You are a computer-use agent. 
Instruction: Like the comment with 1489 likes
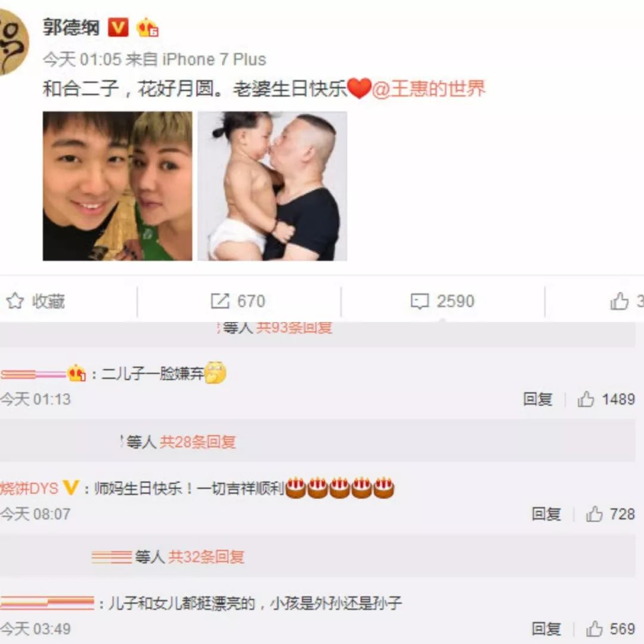pyautogui.click(x=586, y=399)
